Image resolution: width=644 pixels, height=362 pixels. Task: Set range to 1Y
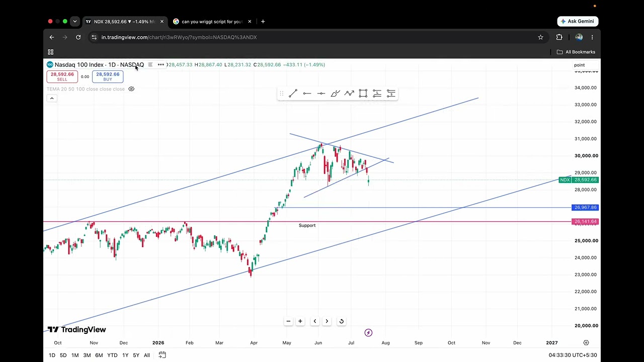point(125,355)
